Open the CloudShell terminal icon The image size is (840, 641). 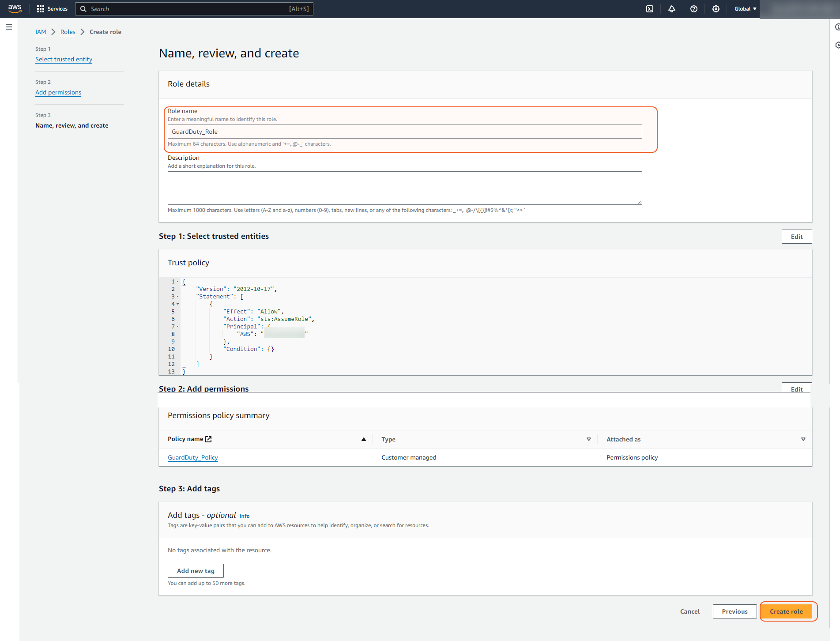tap(650, 9)
